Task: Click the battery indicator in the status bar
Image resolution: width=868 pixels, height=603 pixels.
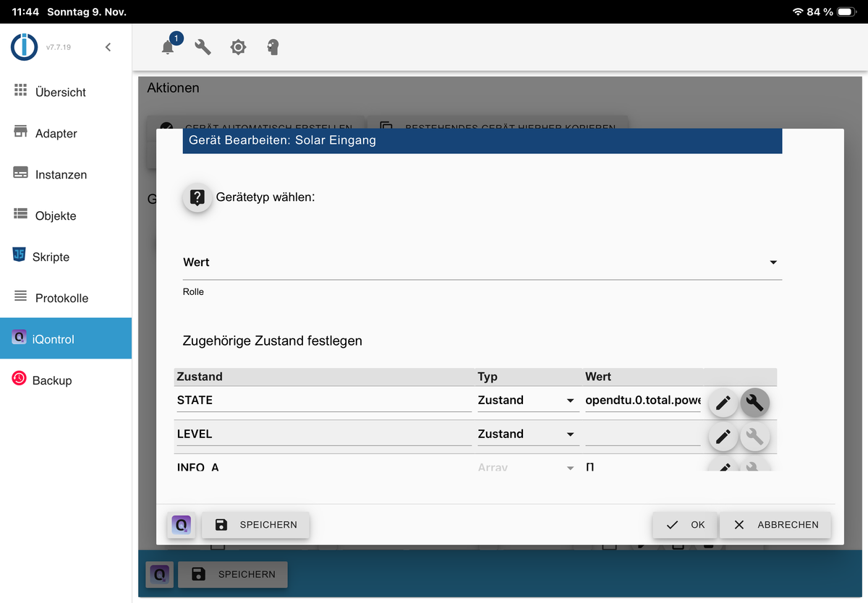Action: click(x=847, y=12)
